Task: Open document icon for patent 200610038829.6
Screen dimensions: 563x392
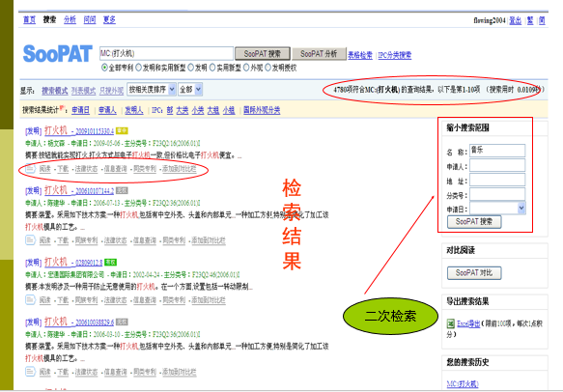Action: [30, 371]
